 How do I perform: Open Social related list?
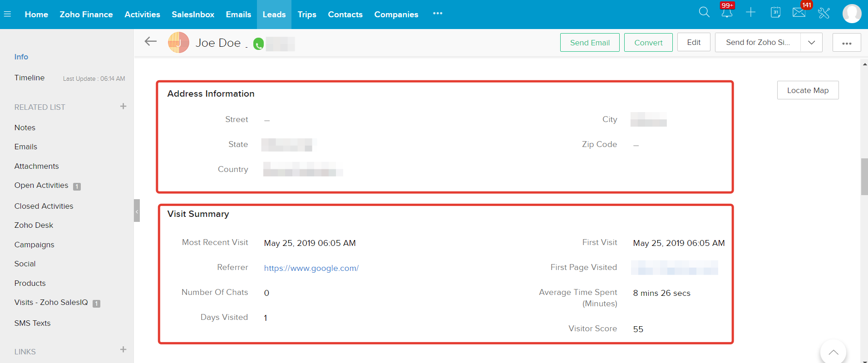click(25, 264)
